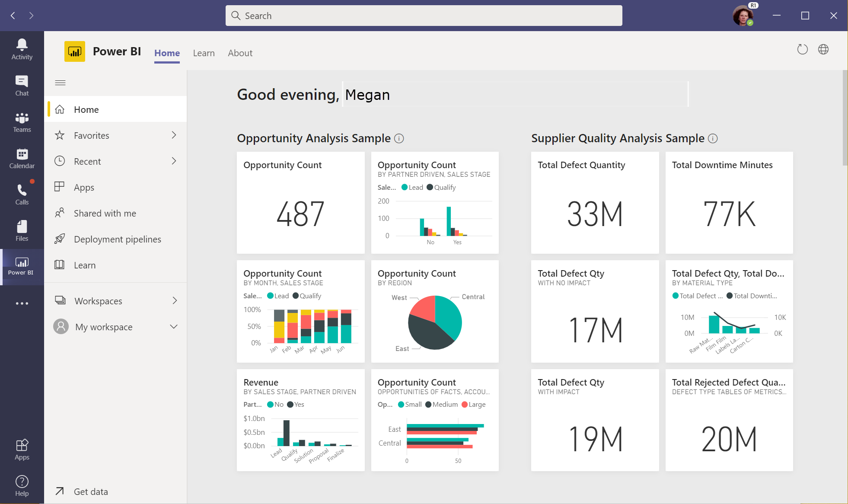Image resolution: width=848 pixels, height=504 pixels.
Task: Click the refresh icon in top right
Action: tap(803, 49)
